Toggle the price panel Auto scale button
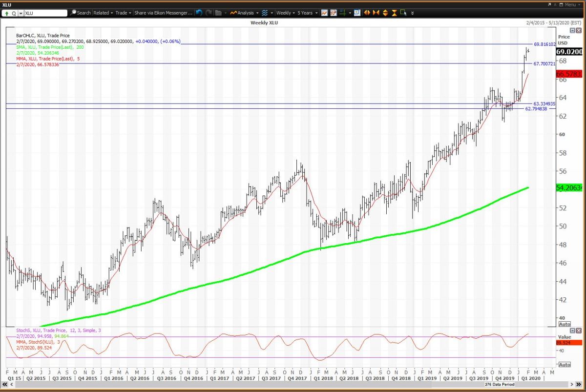The width and height of the screenshot is (586, 392). (x=564, y=324)
